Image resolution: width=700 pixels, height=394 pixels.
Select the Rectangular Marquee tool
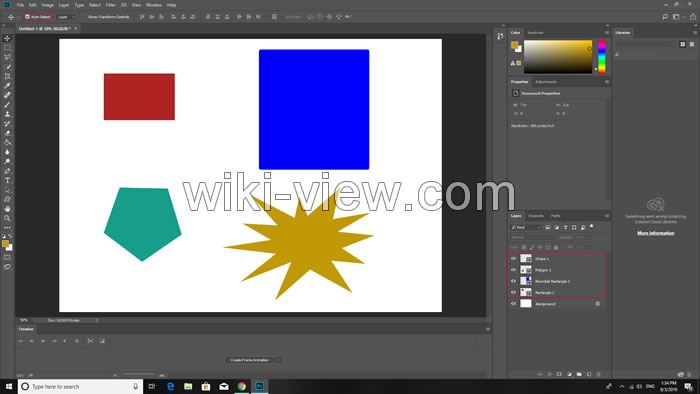7,48
